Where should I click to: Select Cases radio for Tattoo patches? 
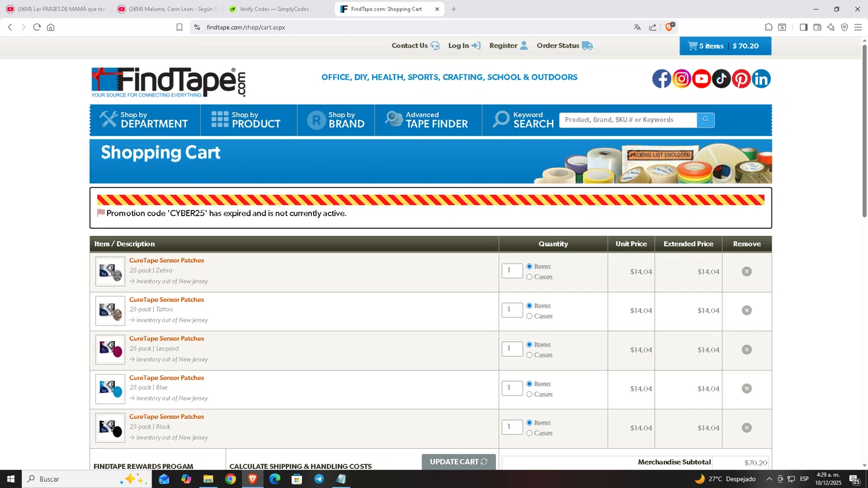click(529, 316)
